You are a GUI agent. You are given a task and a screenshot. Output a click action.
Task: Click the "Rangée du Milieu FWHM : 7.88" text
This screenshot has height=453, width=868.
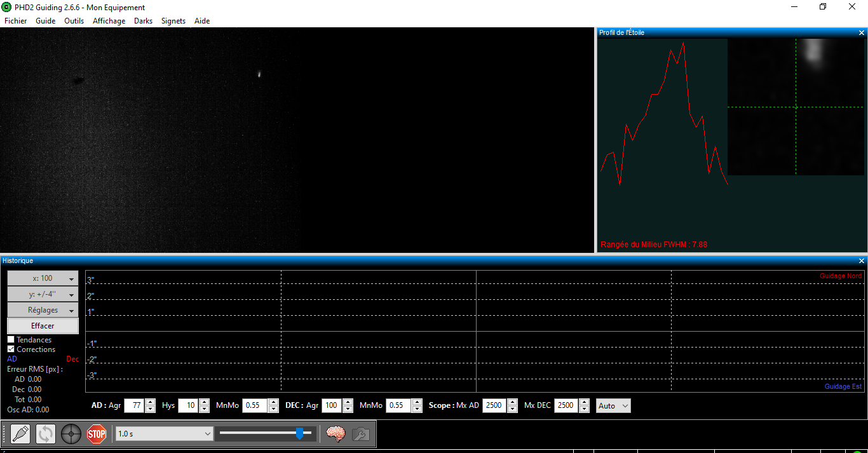[654, 245]
